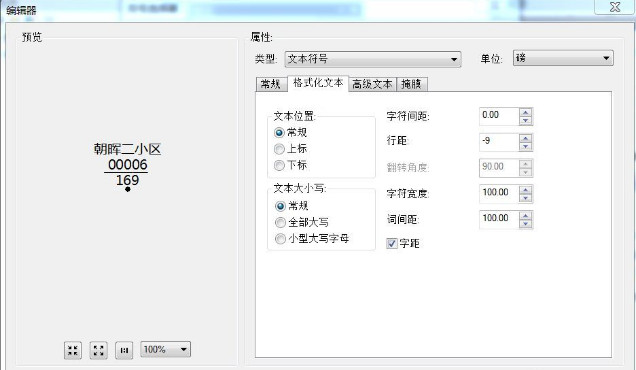Viewport: 636px width, 370px height.
Task: Switch to the 高级文本 tab
Action: pyautogui.click(x=372, y=84)
